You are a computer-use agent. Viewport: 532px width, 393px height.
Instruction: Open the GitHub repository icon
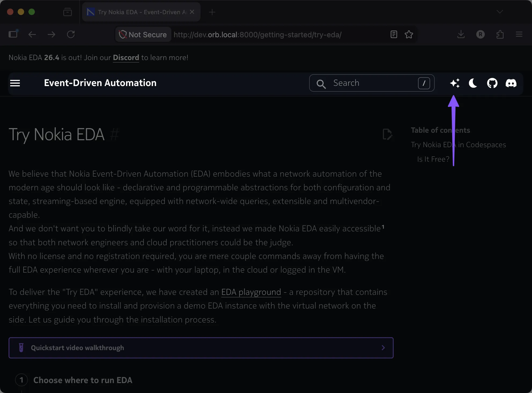pyautogui.click(x=492, y=83)
